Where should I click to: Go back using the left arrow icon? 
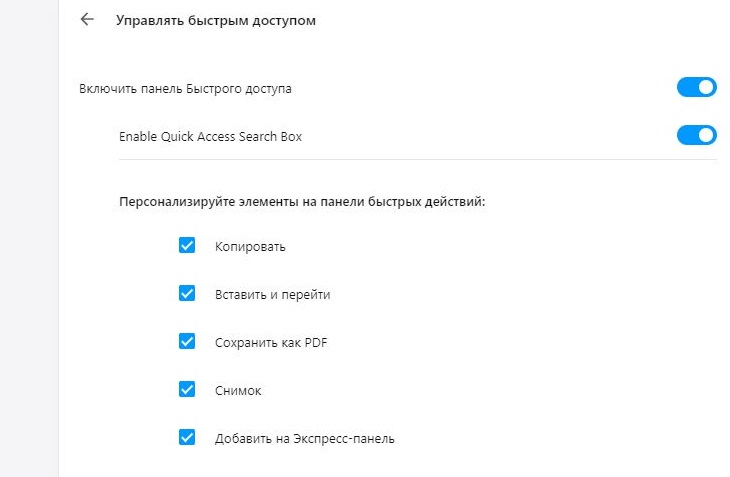tap(87, 20)
